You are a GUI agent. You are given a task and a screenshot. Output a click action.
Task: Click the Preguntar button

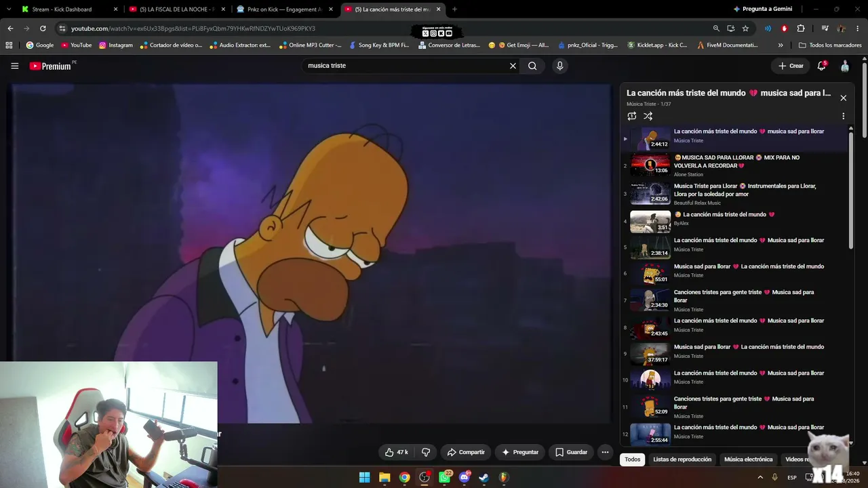(520, 452)
